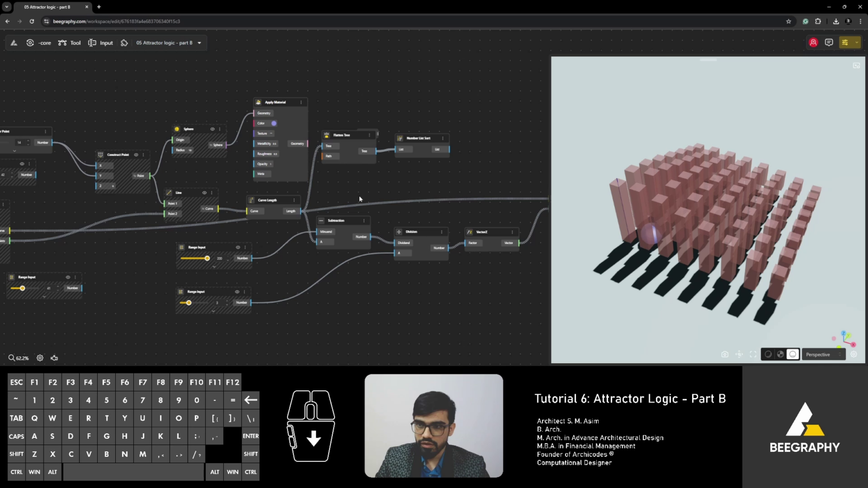Open the Sphere node options menu
868x488 pixels.
[220, 129]
